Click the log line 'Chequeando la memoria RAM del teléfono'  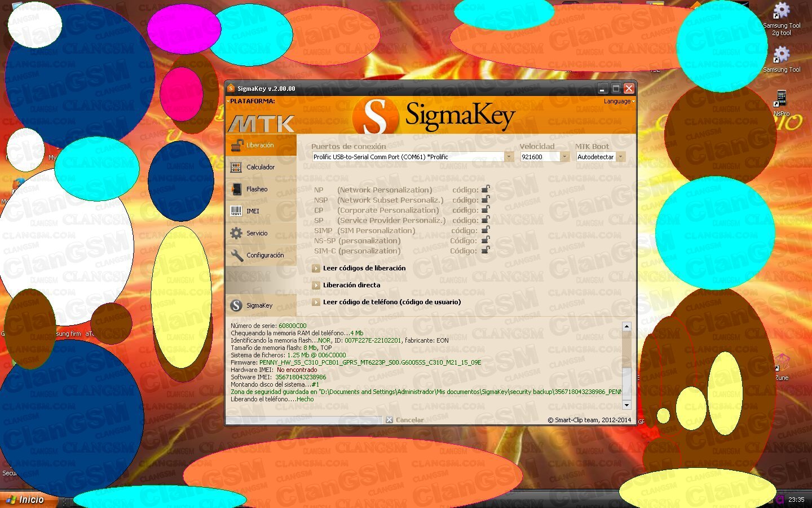(x=297, y=333)
